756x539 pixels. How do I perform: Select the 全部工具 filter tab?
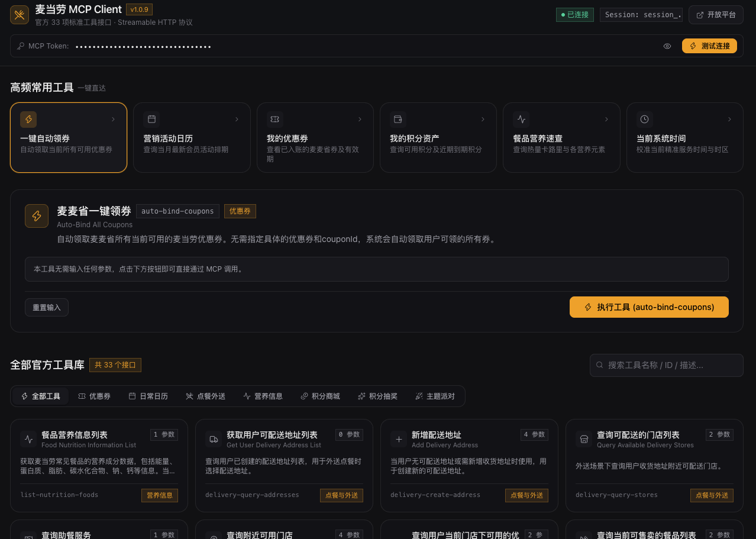click(41, 396)
